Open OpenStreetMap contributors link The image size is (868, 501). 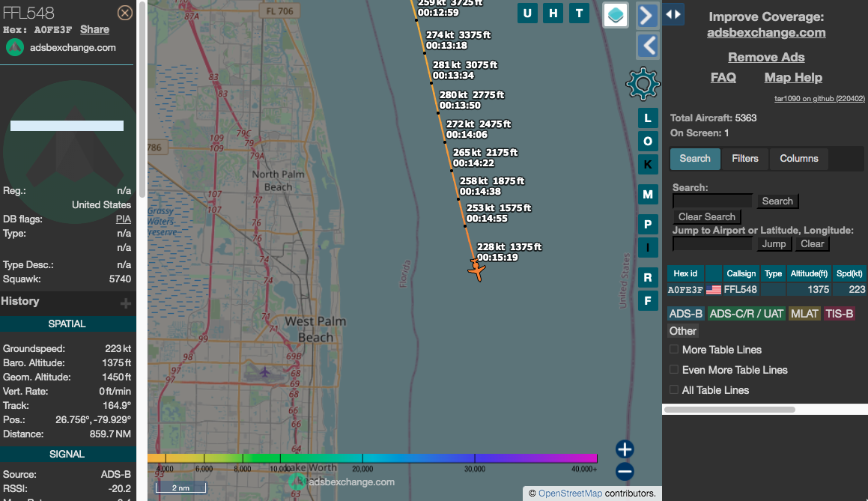(x=570, y=494)
